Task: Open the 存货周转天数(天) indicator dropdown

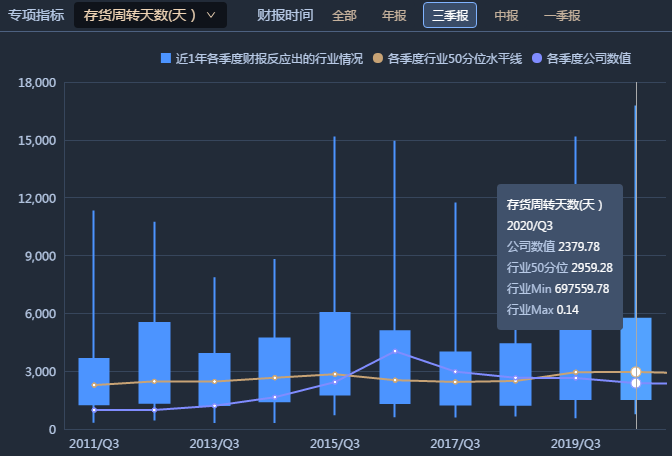Action: point(150,15)
